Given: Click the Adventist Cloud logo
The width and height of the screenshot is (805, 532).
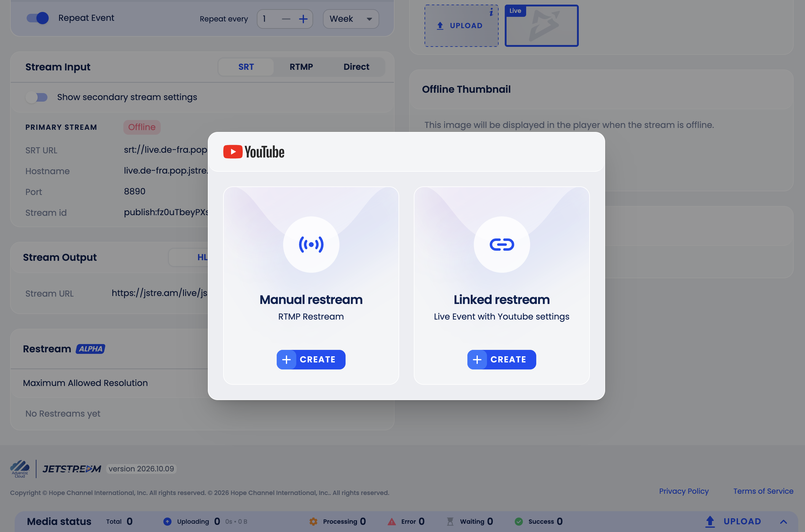Looking at the screenshot, I should point(20,469).
